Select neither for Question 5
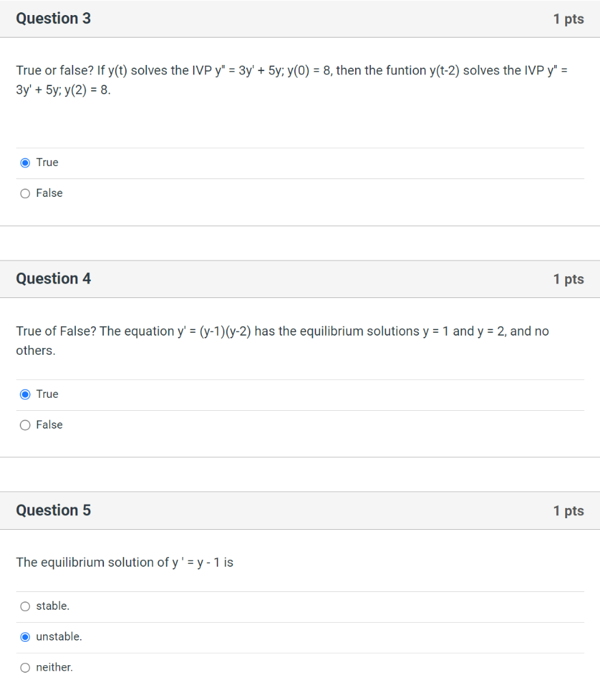The image size is (600, 700). [25, 667]
